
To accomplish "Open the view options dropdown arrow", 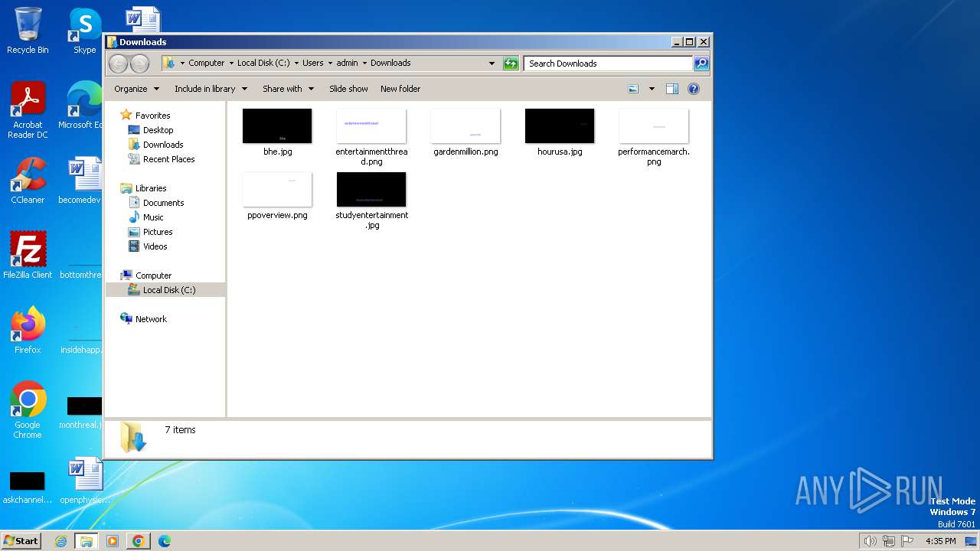I will 652,89.
